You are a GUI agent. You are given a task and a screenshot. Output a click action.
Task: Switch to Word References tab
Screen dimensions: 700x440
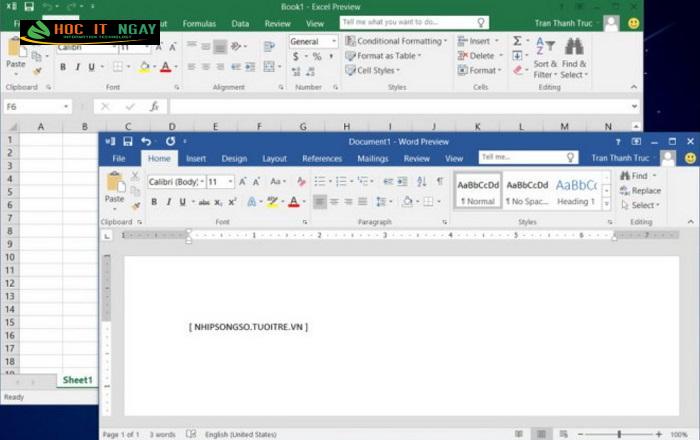pos(322,158)
